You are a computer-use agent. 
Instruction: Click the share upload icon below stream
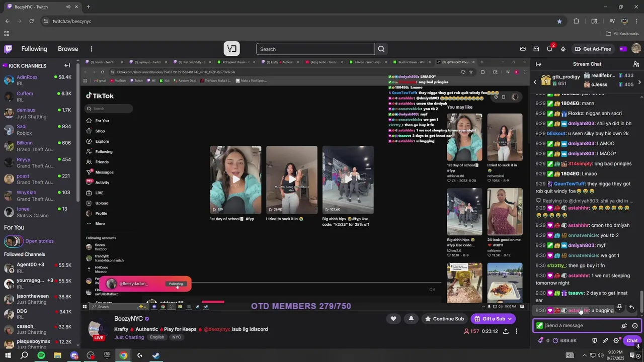[x=506, y=331]
